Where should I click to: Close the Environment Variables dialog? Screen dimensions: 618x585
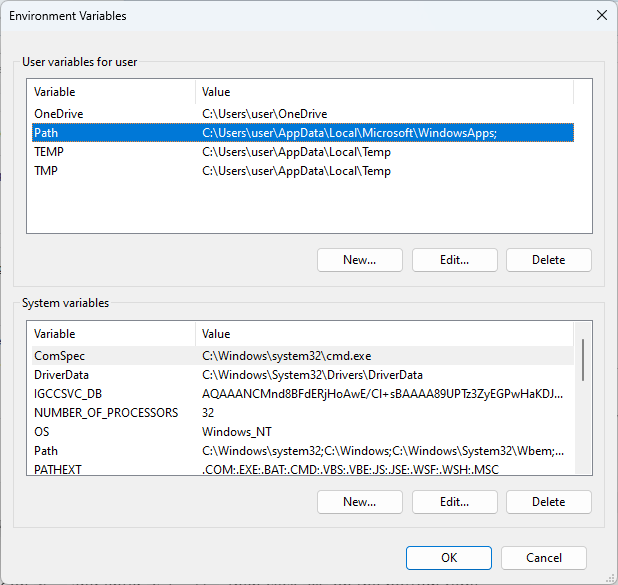click(x=601, y=15)
